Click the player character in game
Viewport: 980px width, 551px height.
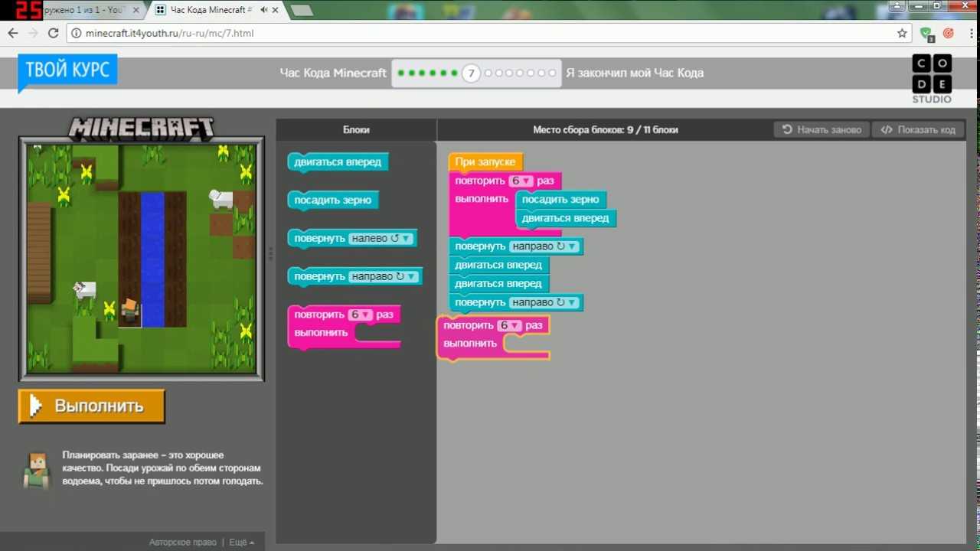pos(130,309)
